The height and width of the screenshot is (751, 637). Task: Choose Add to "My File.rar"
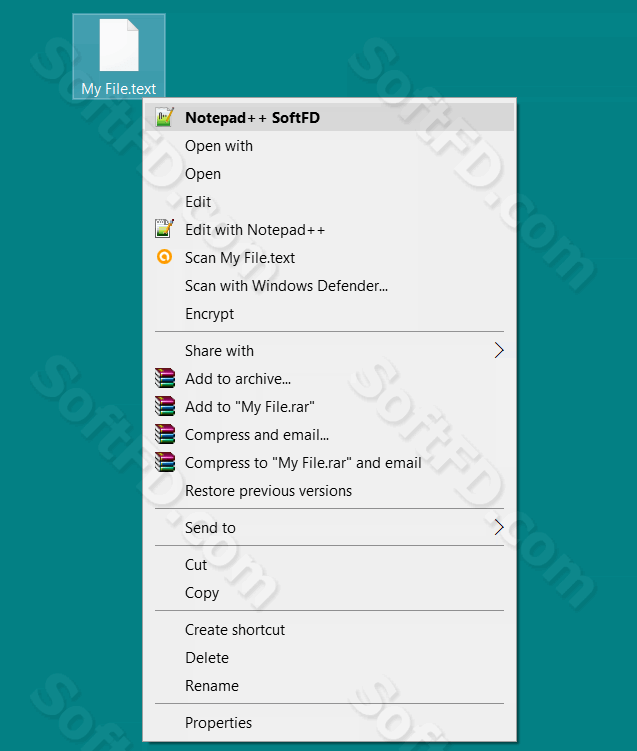pyautogui.click(x=330, y=407)
